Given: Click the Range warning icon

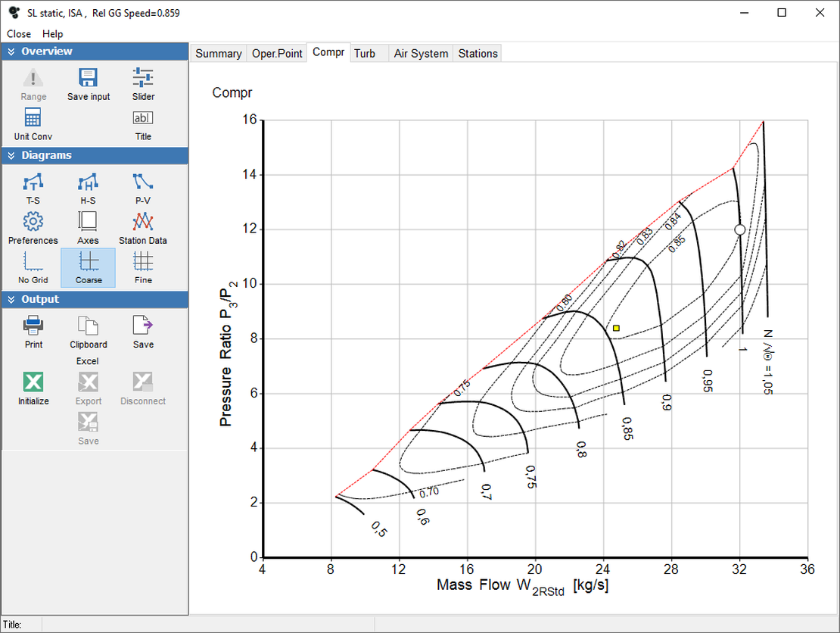Looking at the screenshot, I should (33, 79).
